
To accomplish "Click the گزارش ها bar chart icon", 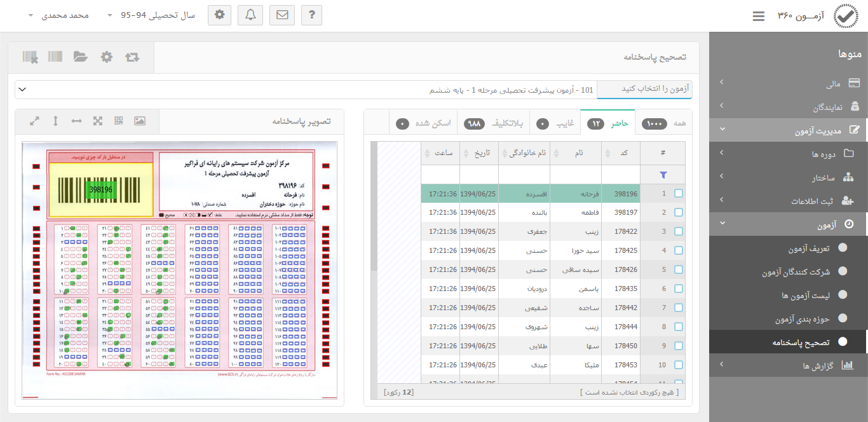I will coord(848,365).
